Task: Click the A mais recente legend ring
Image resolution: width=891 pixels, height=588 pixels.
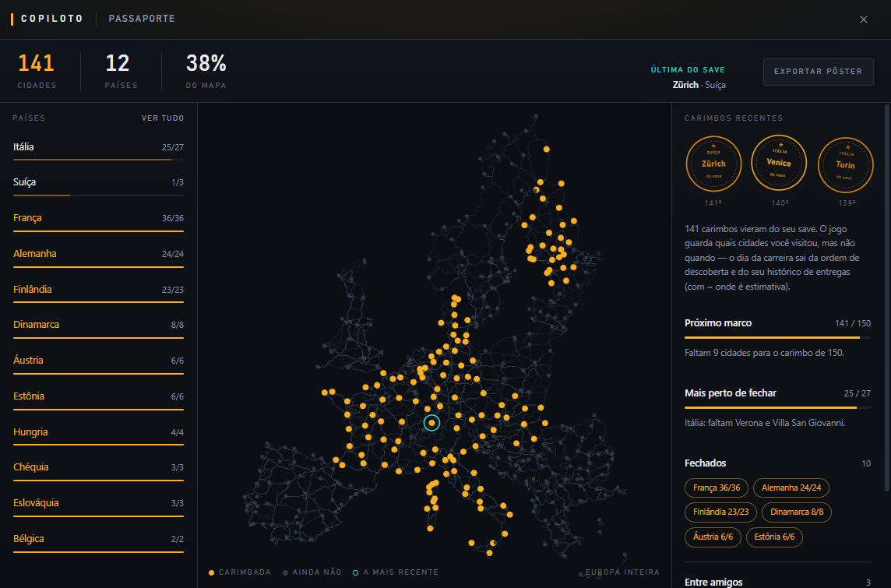Action: pos(356,572)
